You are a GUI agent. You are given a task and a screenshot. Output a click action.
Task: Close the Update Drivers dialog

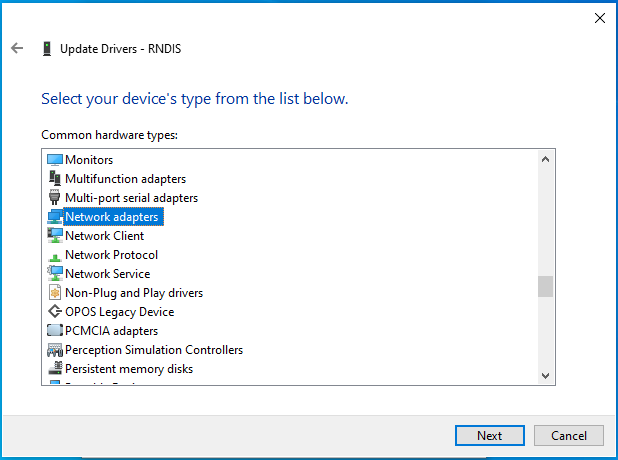[599, 18]
